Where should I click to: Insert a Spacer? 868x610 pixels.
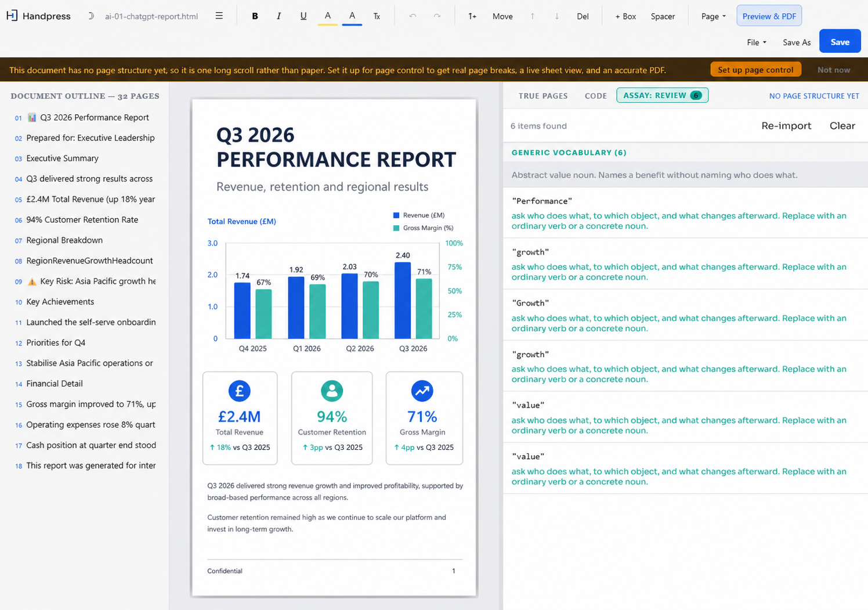tap(663, 16)
